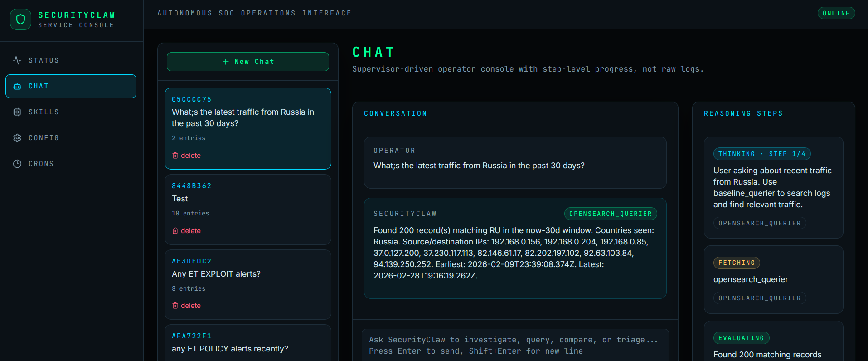Click the SecurityClaw shield logo
This screenshot has width=868, height=361.
(20, 19)
